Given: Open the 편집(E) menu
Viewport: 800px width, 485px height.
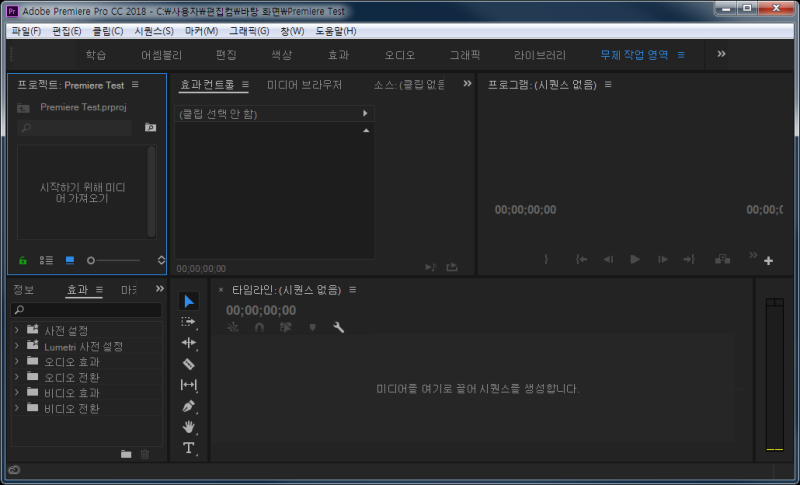Looking at the screenshot, I should [67, 31].
